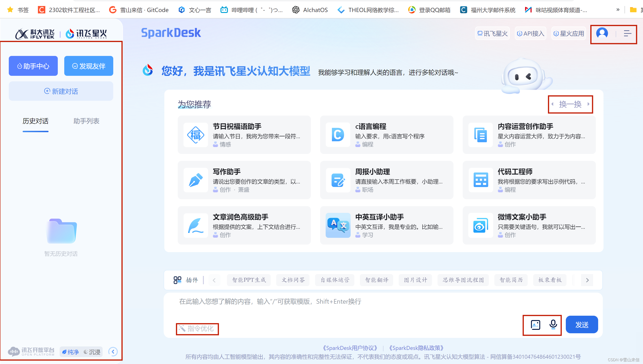Expand the bookmarks bar overflow chevron

tap(618, 10)
